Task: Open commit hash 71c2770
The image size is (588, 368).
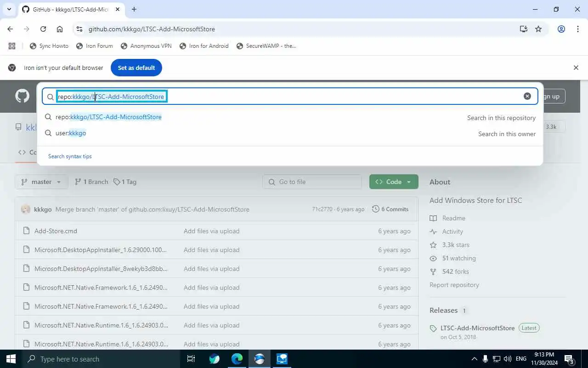Action: click(322, 209)
